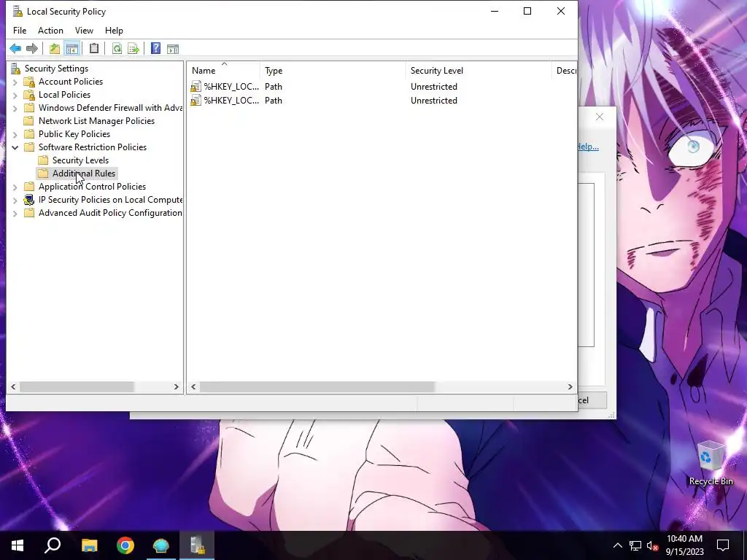Screen dimensions: 747x560
Task: Open notification center icon
Action: [723, 545]
